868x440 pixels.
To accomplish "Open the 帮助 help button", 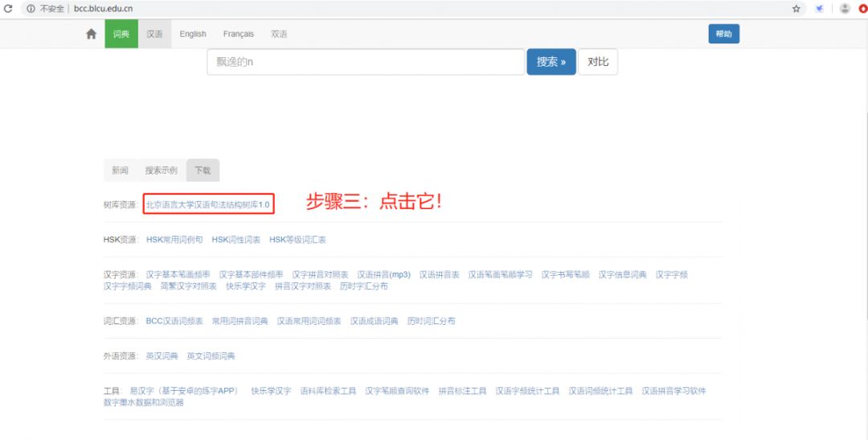I will [x=723, y=34].
